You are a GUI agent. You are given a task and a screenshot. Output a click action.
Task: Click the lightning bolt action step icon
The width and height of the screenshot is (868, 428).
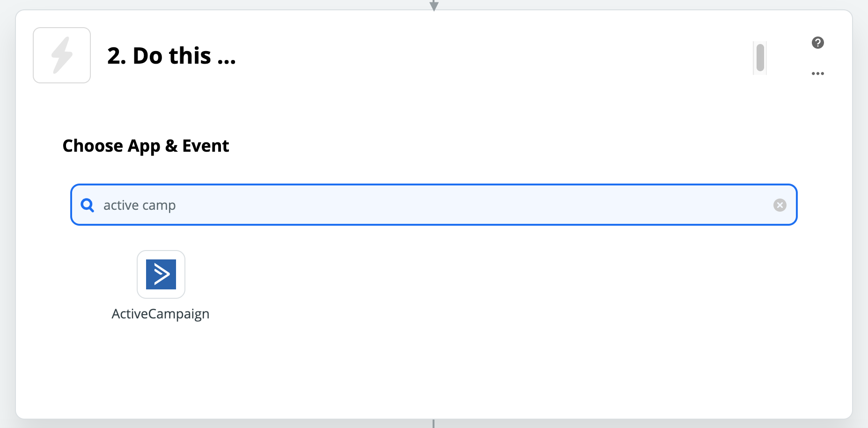click(x=62, y=55)
